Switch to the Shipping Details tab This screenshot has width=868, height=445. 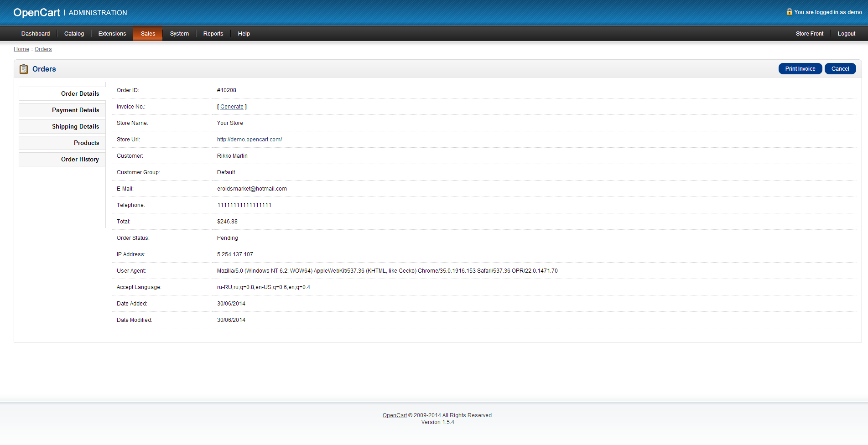point(62,126)
